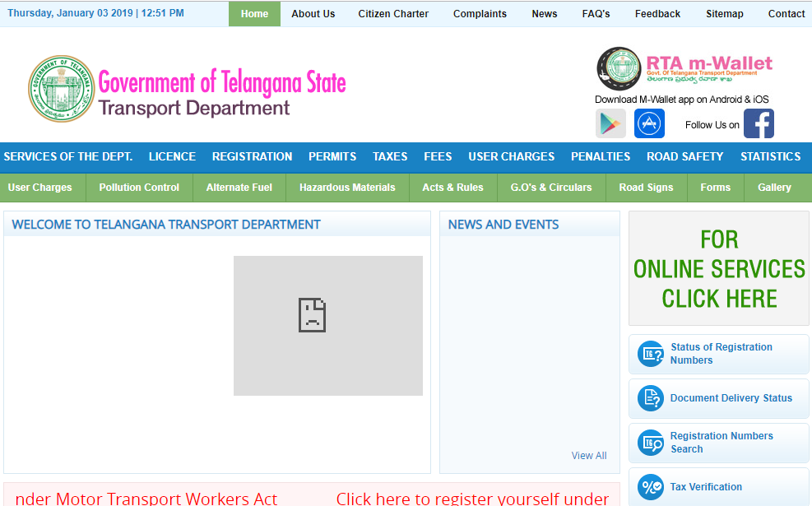
Task: Click the Motor Transport Workers registration link
Action: [x=472, y=497]
